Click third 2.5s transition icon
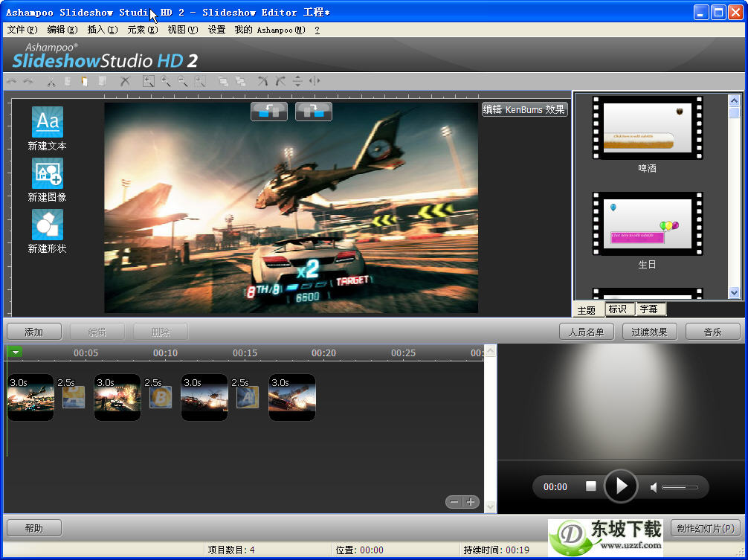 (248, 397)
